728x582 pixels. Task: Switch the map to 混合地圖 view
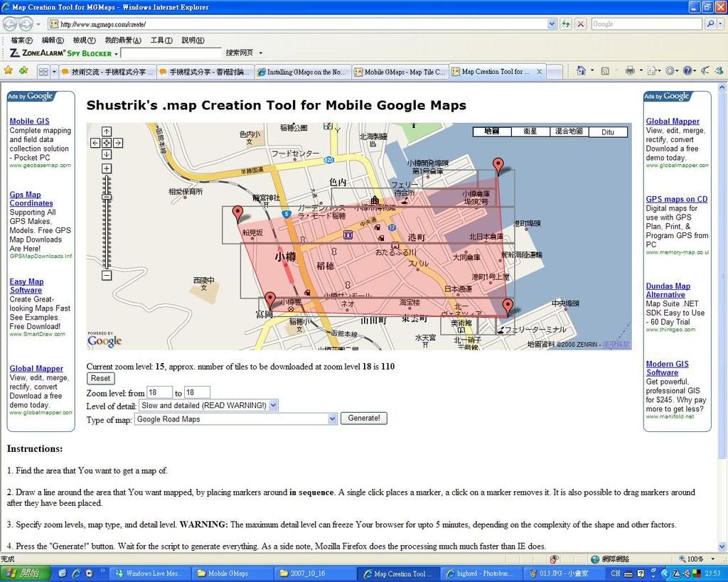(569, 131)
